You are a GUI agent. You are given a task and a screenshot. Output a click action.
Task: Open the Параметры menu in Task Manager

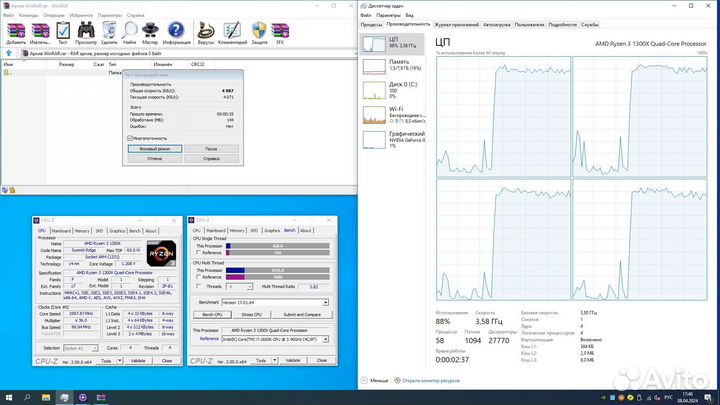[x=388, y=15]
